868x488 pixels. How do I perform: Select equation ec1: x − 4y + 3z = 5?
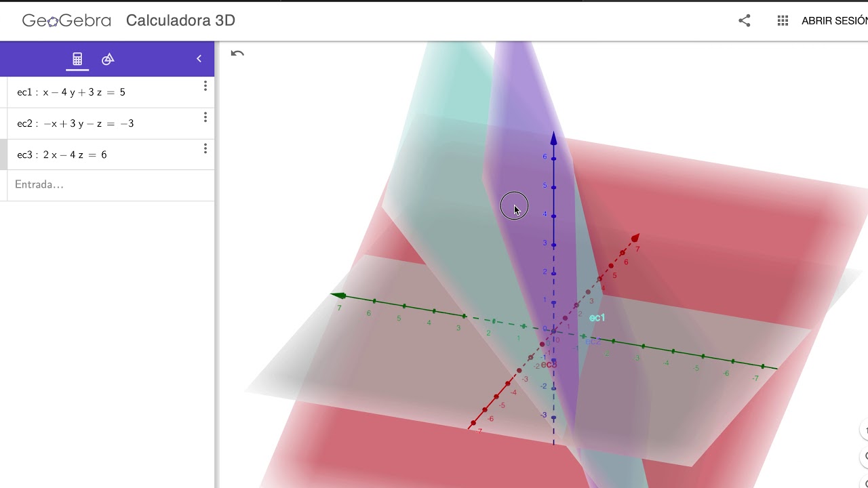(x=71, y=92)
